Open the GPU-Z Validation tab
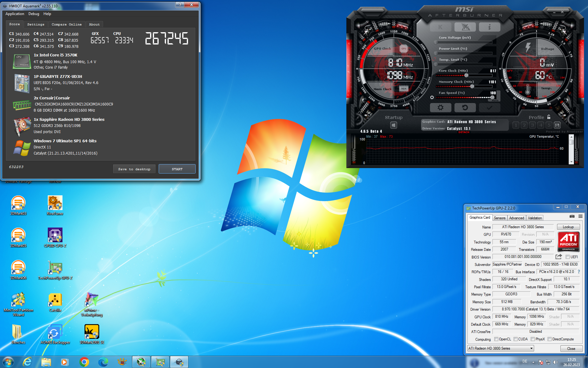Image resolution: width=588 pixels, height=368 pixels. (535, 218)
